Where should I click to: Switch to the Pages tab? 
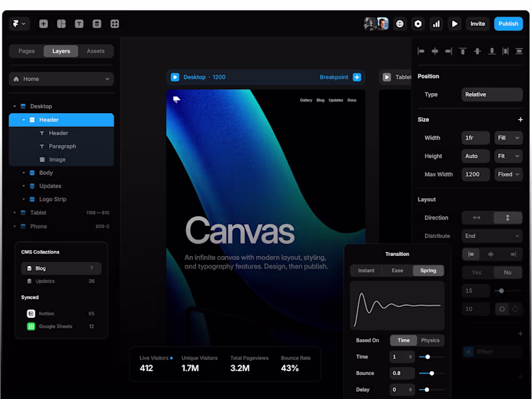click(27, 51)
